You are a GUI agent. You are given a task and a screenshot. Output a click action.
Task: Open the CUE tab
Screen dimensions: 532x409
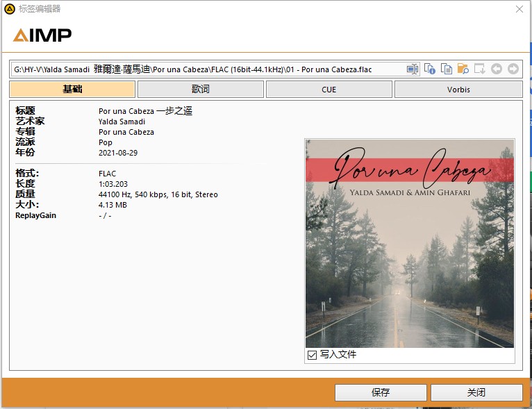coord(329,89)
